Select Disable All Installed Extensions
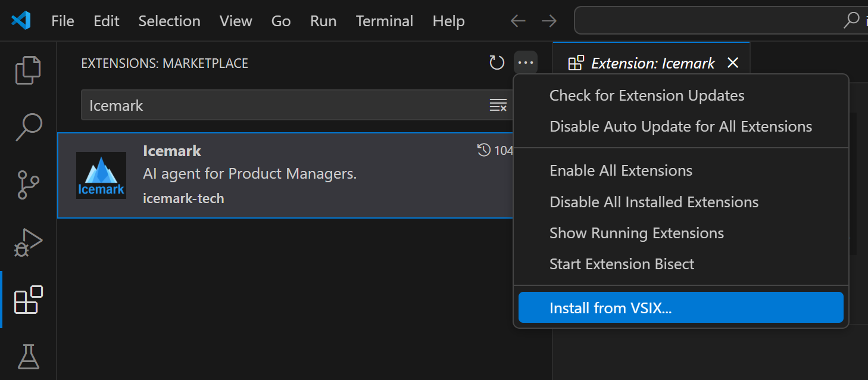This screenshot has height=380, width=868. click(x=681, y=202)
